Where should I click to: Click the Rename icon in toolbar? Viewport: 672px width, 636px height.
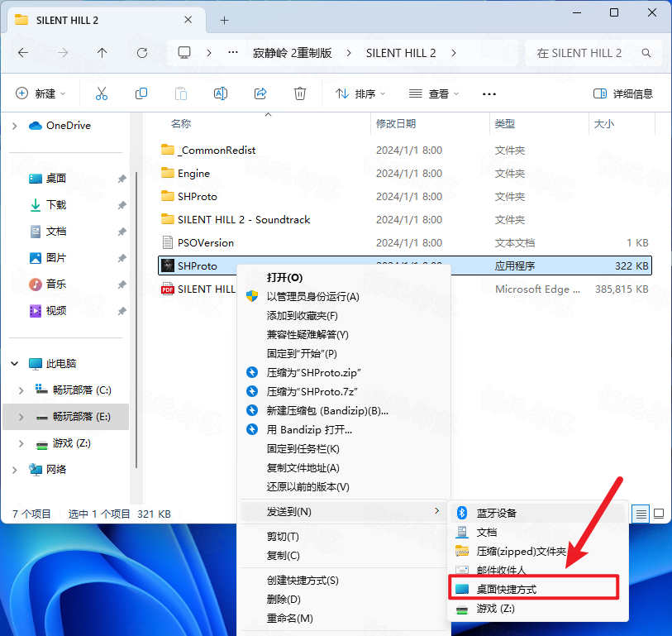[221, 93]
